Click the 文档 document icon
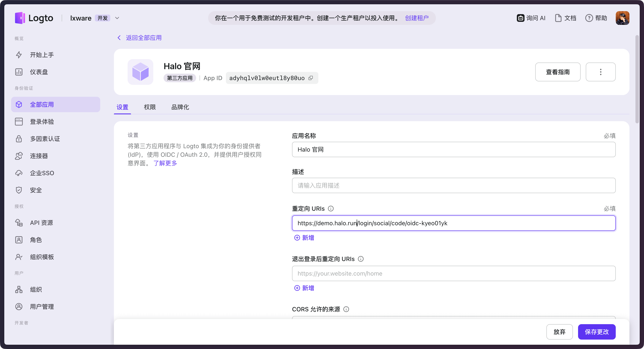The image size is (644, 349). pos(558,18)
